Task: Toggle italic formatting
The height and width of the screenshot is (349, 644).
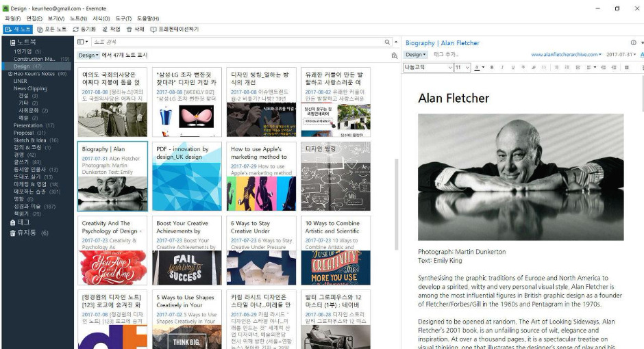Action: pos(502,67)
